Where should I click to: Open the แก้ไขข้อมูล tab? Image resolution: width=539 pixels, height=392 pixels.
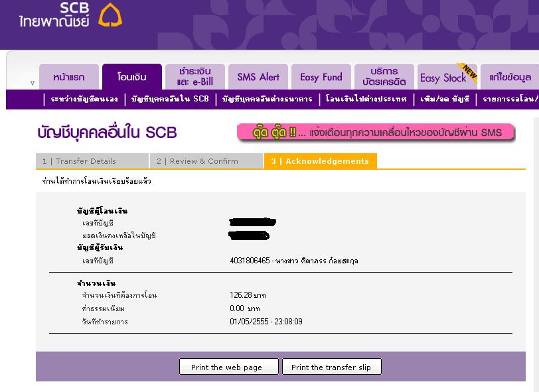coord(510,77)
